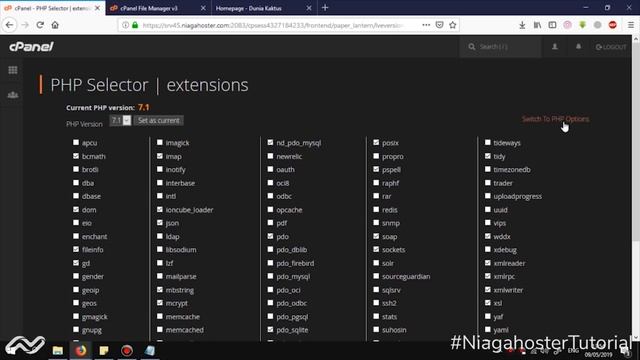The image size is (640, 360).
Task: View site security padlock info
Action: (135, 25)
